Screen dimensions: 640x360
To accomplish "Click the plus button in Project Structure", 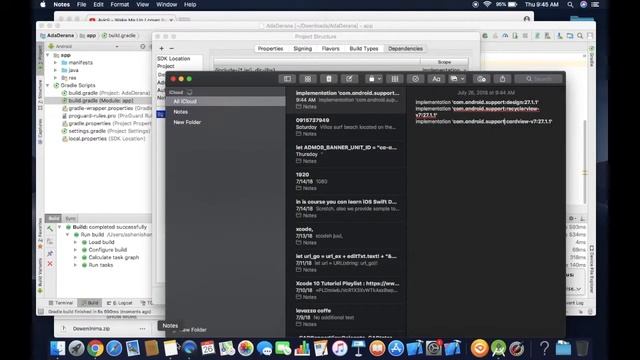I will click(x=161, y=48).
